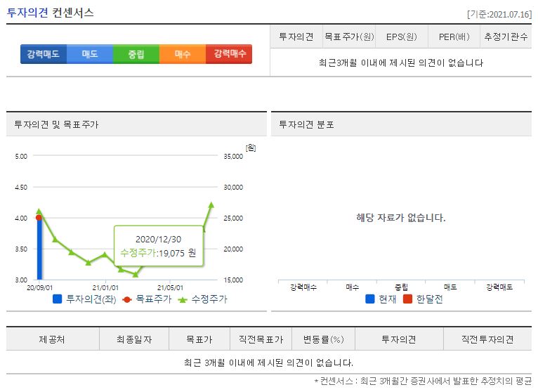This screenshot has width=538, height=392.
Task: Click the blue investment opinion bar
Action: coord(39,249)
